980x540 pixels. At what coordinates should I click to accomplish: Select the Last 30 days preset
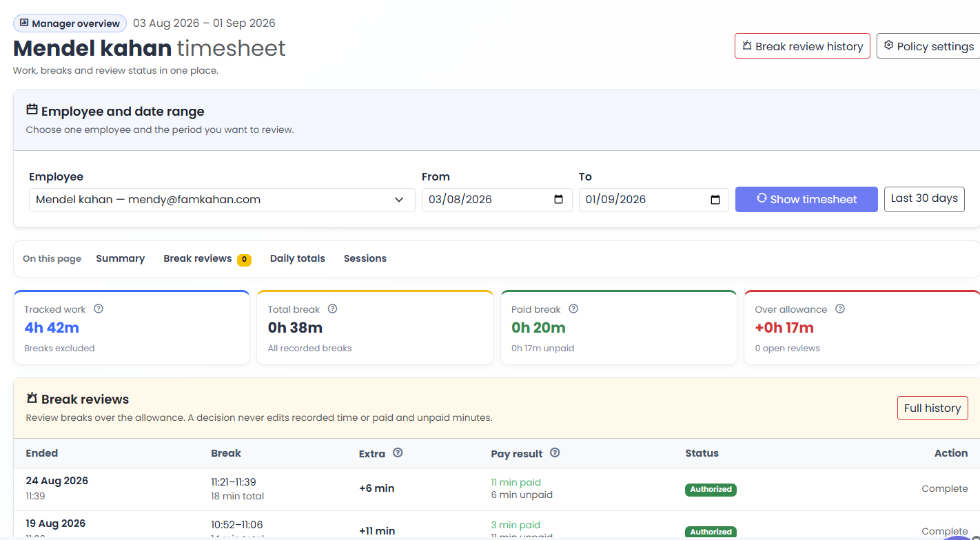pyautogui.click(x=924, y=198)
